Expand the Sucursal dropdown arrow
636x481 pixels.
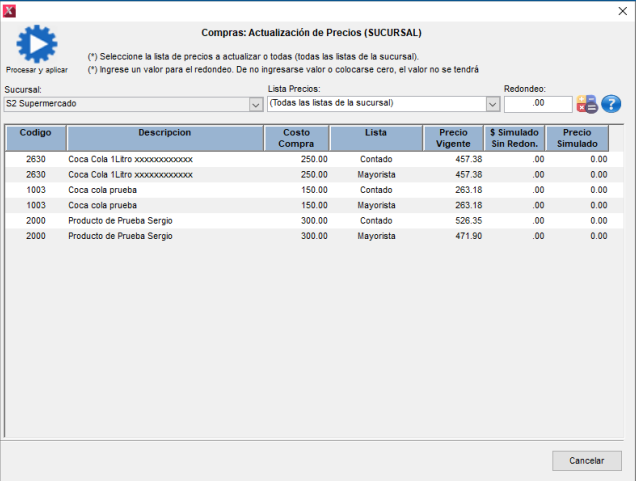255,104
